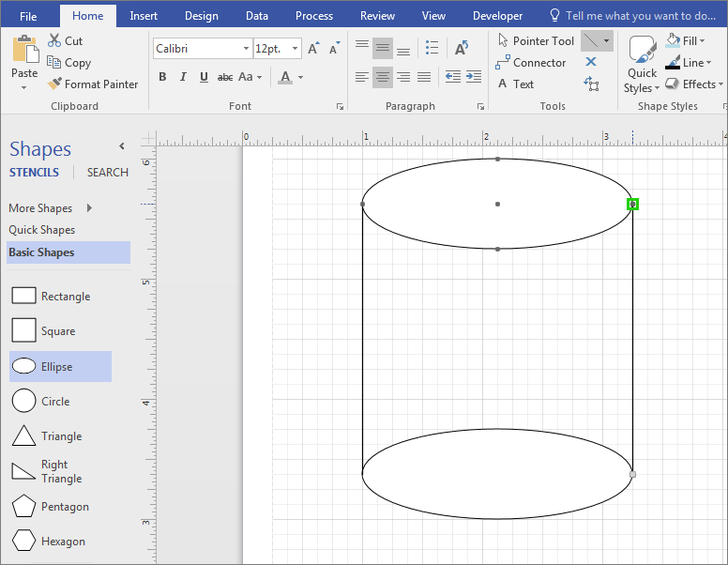The image size is (728, 565).
Task: Decrease paragraph indent
Action: [453, 77]
